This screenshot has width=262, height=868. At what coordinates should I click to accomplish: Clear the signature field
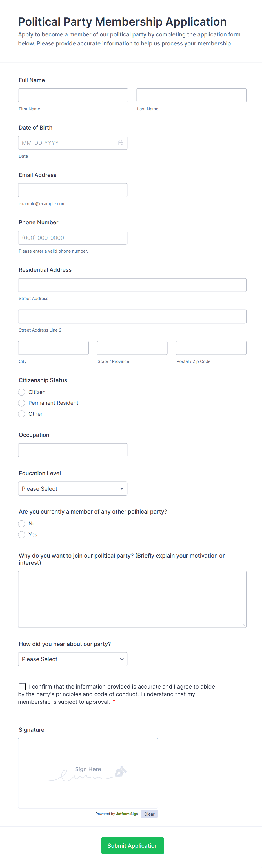click(x=149, y=814)
